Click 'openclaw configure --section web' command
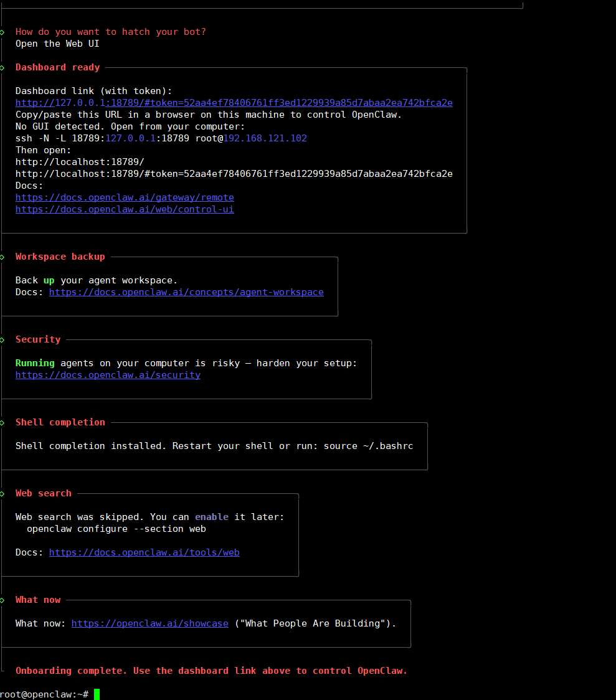The image size is (616, 700). tap(116, 529)
